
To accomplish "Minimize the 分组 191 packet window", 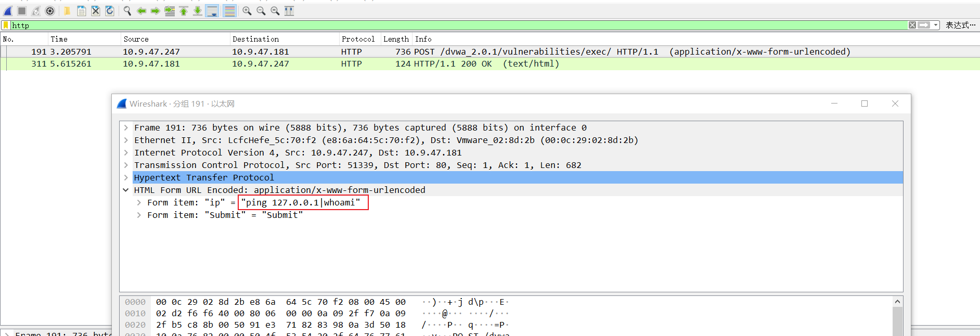I will [834, 104].
